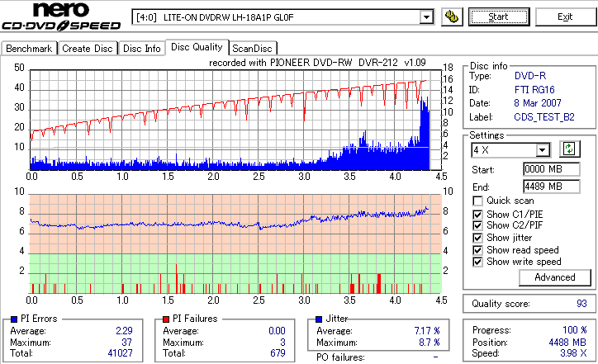Image resolution: width=598 pixels, height=364 pixels.
Task: Switch to the Benchmark tab
Action: (29, 49)
